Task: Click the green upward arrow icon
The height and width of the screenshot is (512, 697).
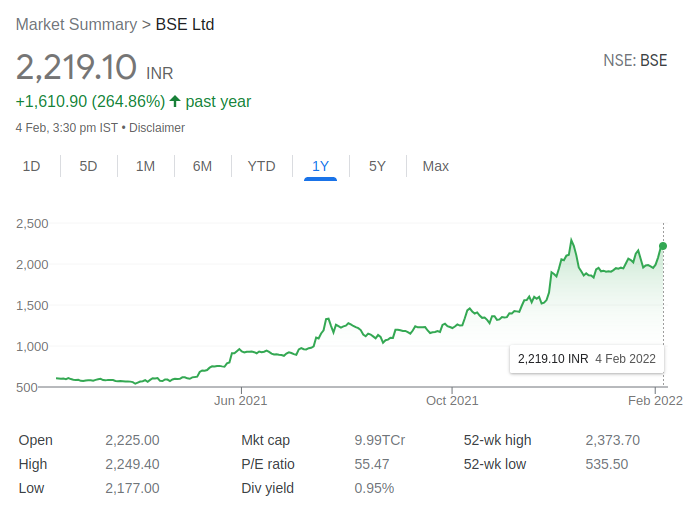Action: tap(175, 101)
